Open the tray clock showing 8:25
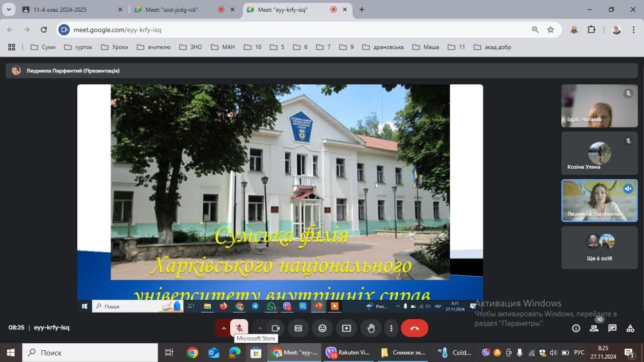 point(603,352)
